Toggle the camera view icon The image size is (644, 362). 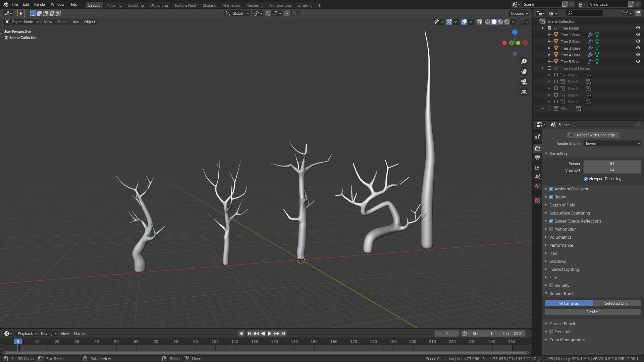coord(524,82)
